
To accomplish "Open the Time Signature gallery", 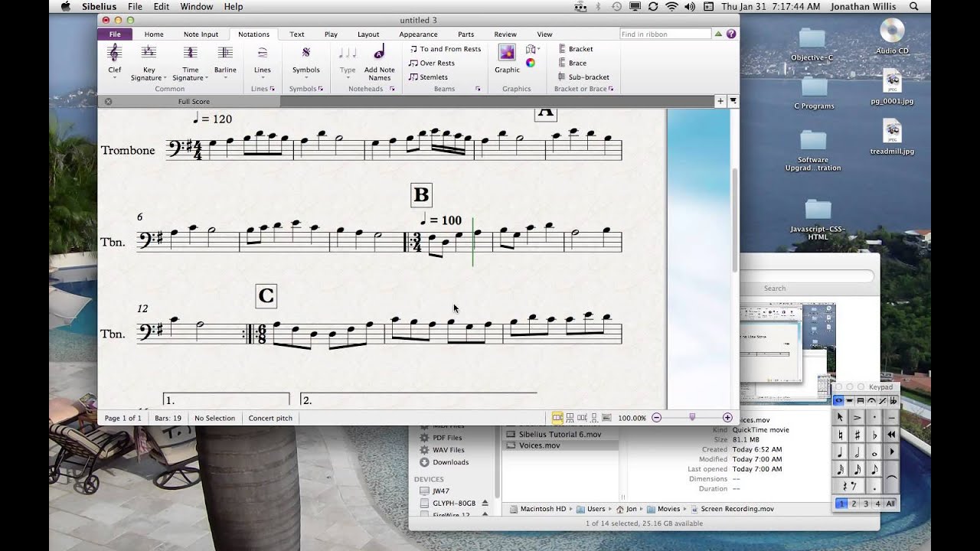I will pyautogui.click(x=190, y=62).
